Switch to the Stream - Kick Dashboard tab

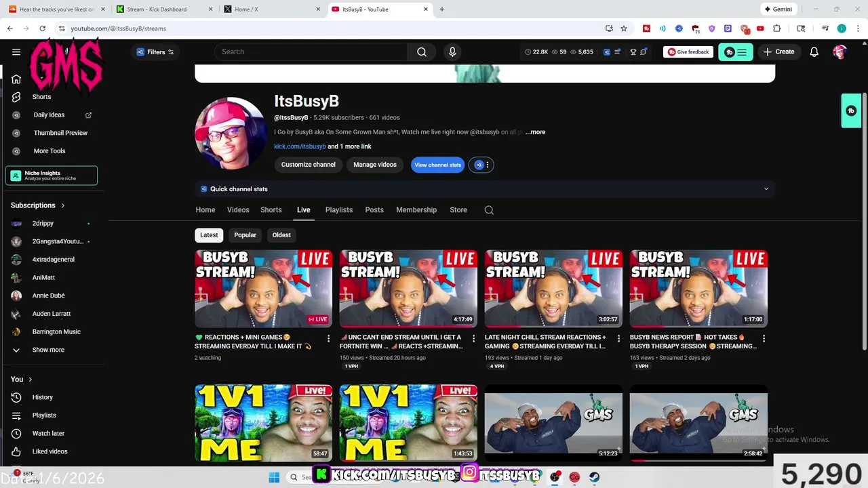(165, 9)
